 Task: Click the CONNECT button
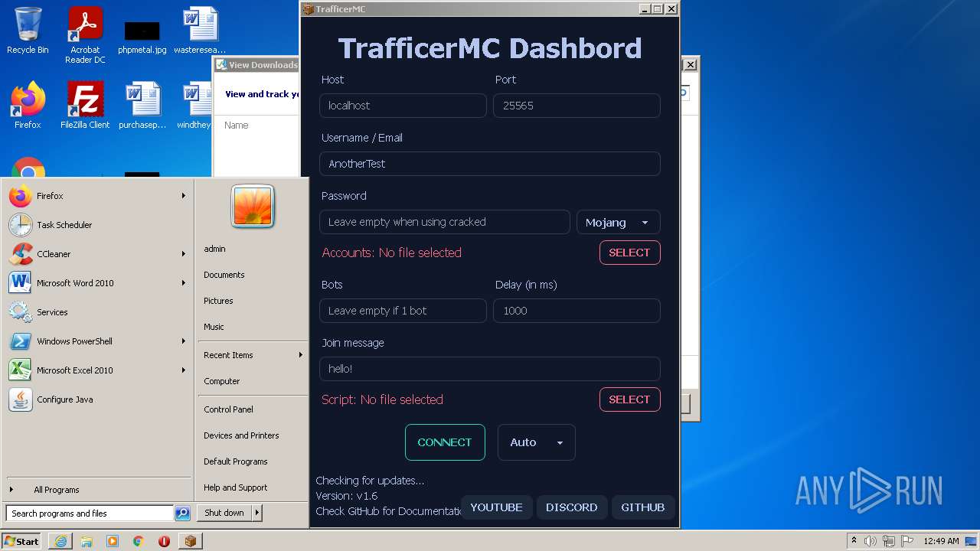click(x=445, y=442)
